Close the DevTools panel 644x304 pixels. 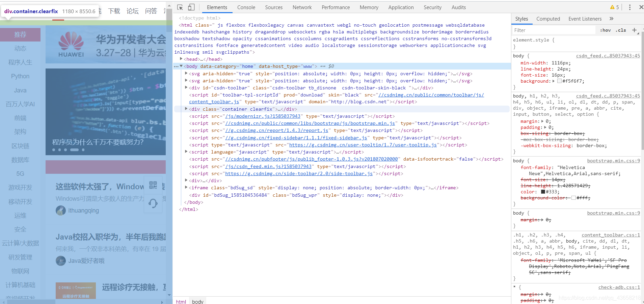point(641,7)
